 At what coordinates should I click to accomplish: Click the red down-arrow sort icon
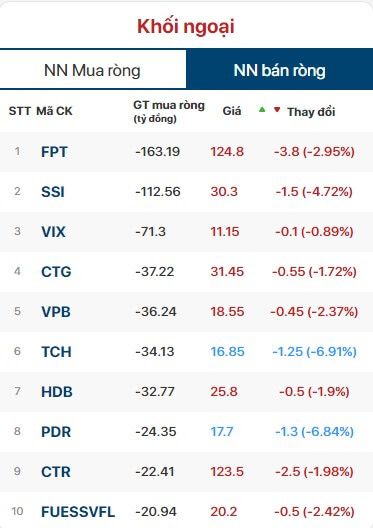277,109
